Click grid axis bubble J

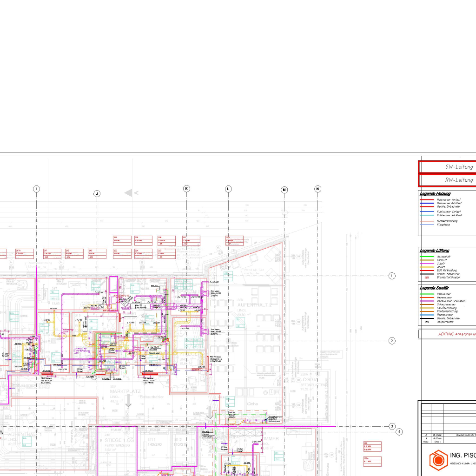coord(97,193)
